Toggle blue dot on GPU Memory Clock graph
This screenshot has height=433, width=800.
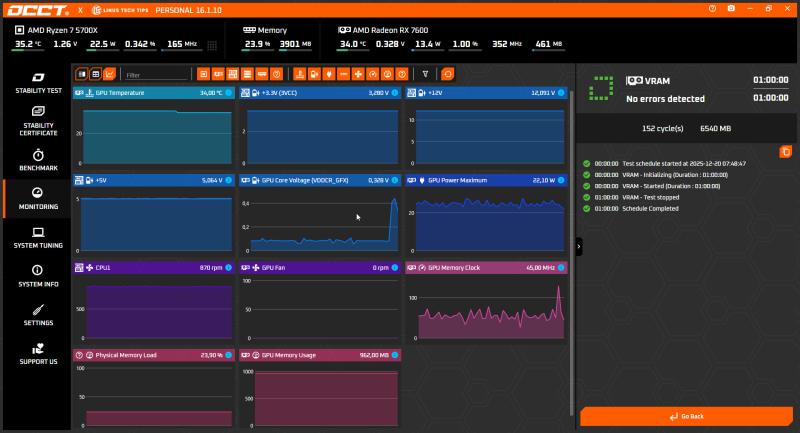pyautogui.click(x=561, y=268)
